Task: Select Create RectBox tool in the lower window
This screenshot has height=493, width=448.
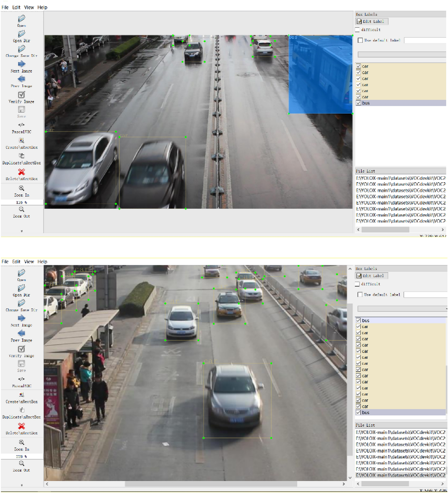Action: pos(22,395)
